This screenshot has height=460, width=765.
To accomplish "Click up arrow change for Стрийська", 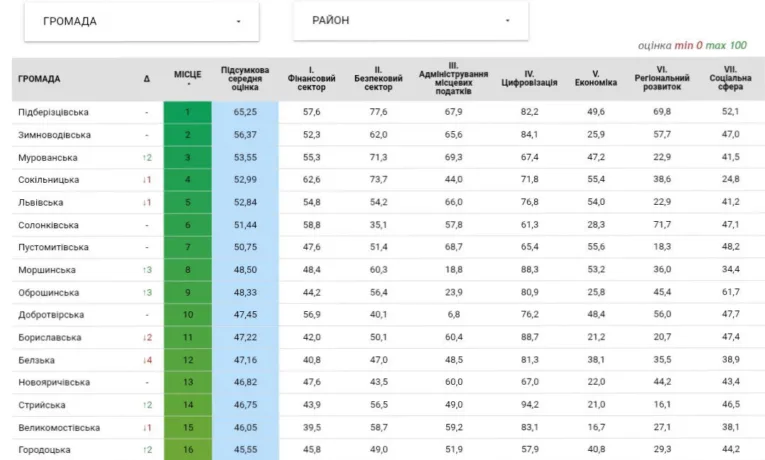I will 147,405.
